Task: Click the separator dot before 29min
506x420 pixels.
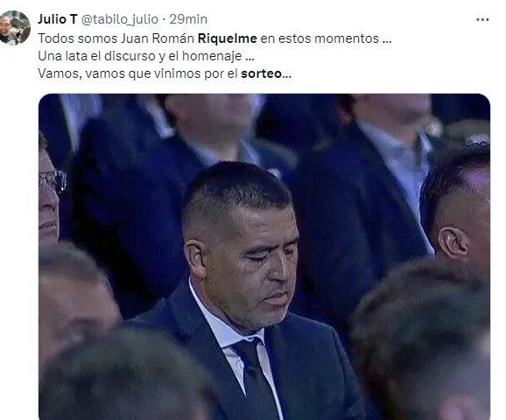Action: [x=164, y=19]
